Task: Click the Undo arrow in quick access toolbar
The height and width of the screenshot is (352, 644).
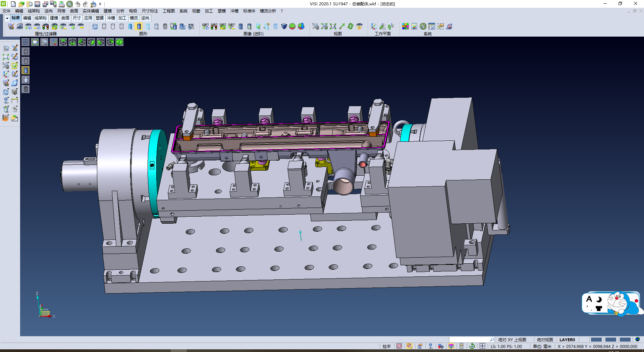Action: tap(78, 4)
